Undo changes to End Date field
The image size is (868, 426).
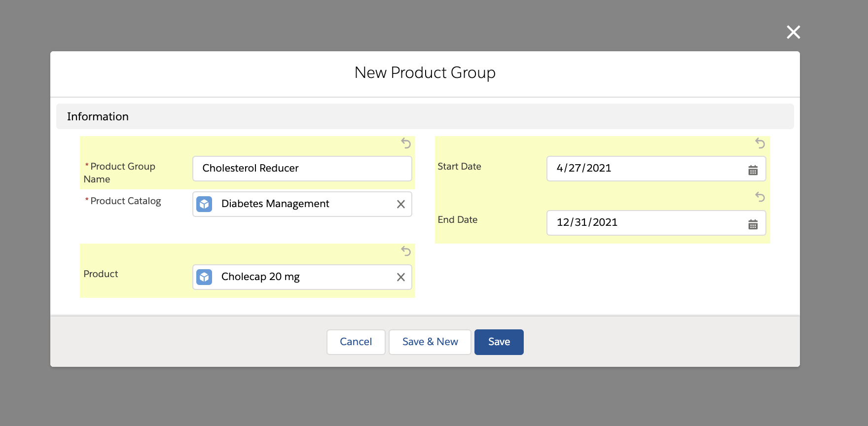(x=760, y=197)
